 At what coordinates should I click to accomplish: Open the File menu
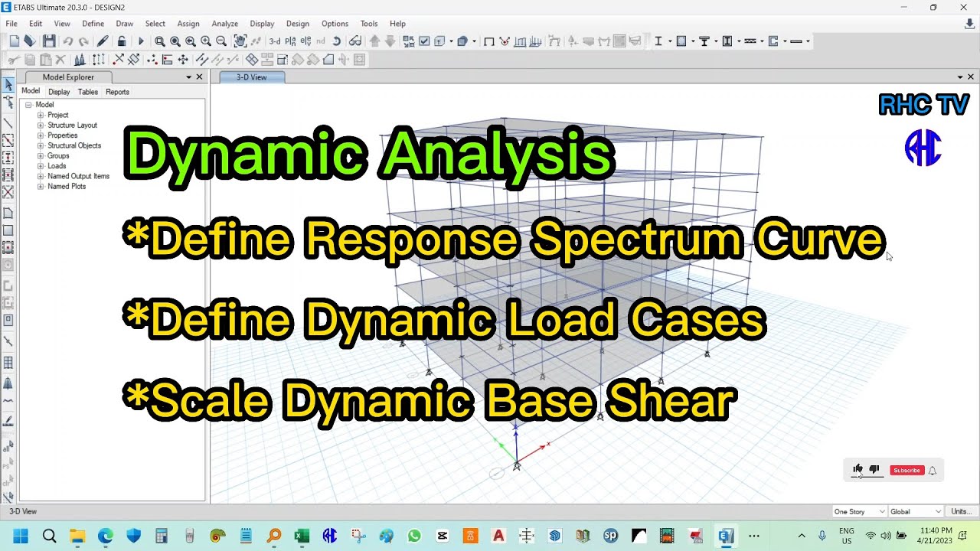point(11,24)
